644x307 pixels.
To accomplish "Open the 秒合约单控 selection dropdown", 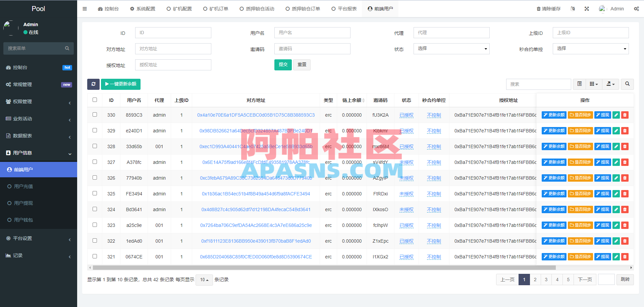I will tap(590, 49).
